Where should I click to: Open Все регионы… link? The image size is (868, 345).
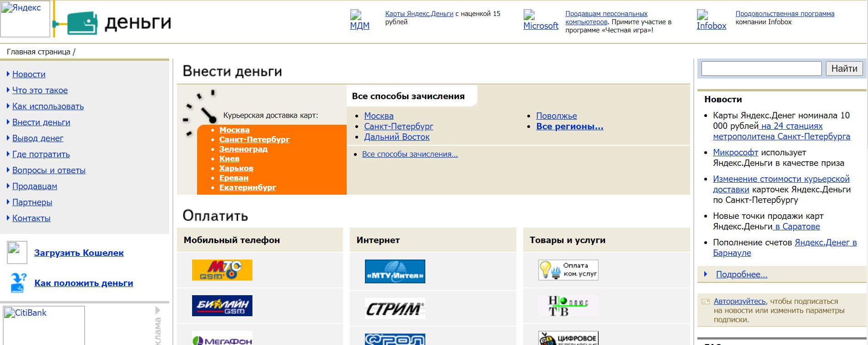(x=570, y=126)
